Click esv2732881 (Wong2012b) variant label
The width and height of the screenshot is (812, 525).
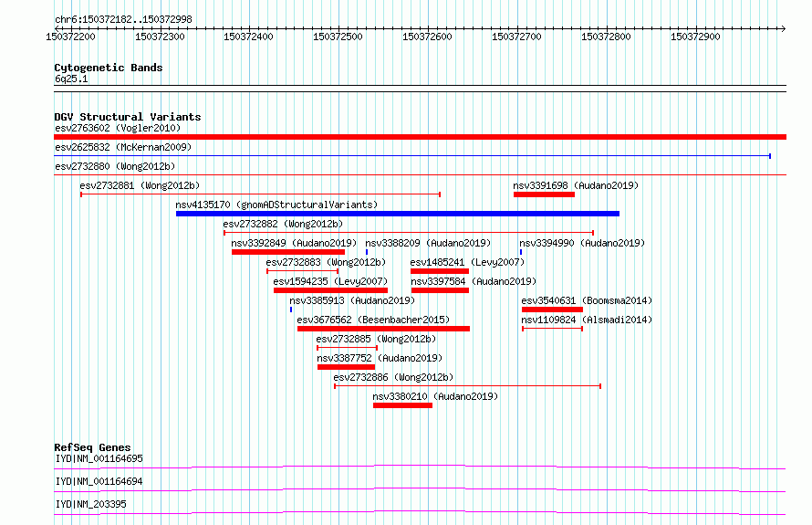(x=140, y=185)
